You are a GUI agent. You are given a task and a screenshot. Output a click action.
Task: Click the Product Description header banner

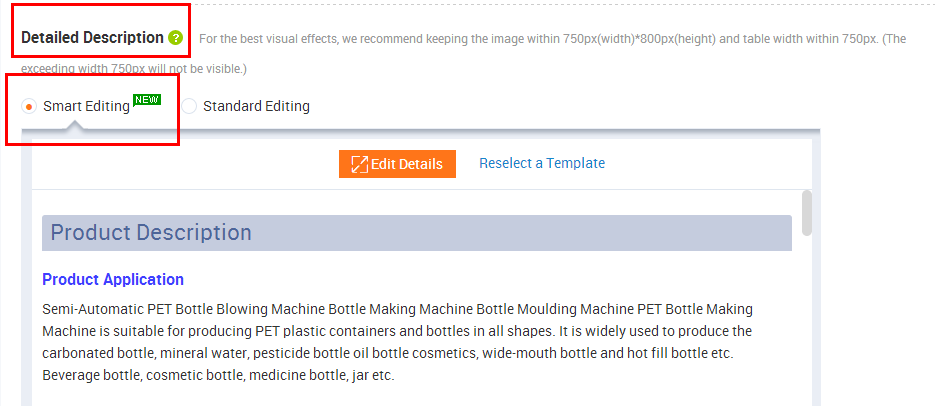(417, 233)
